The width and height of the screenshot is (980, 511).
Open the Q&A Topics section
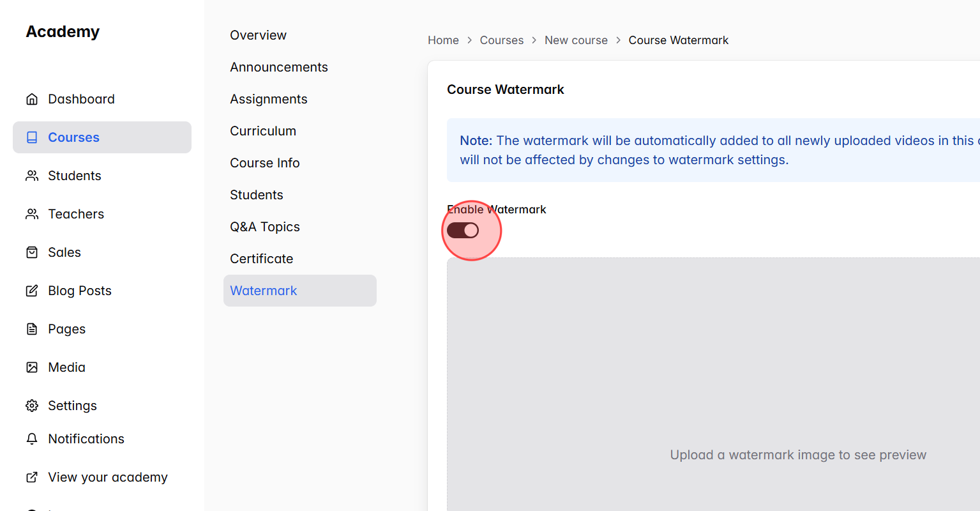[264, 227]
